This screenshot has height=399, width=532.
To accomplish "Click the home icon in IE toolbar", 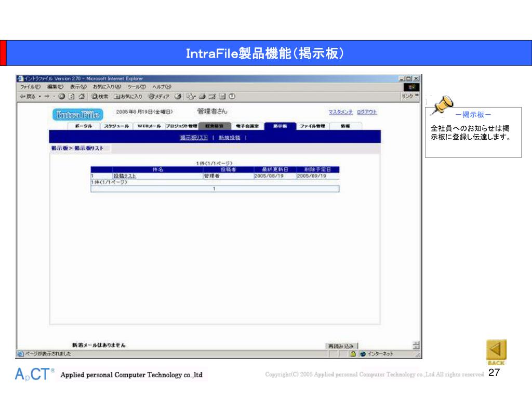I will pos(82,97).
